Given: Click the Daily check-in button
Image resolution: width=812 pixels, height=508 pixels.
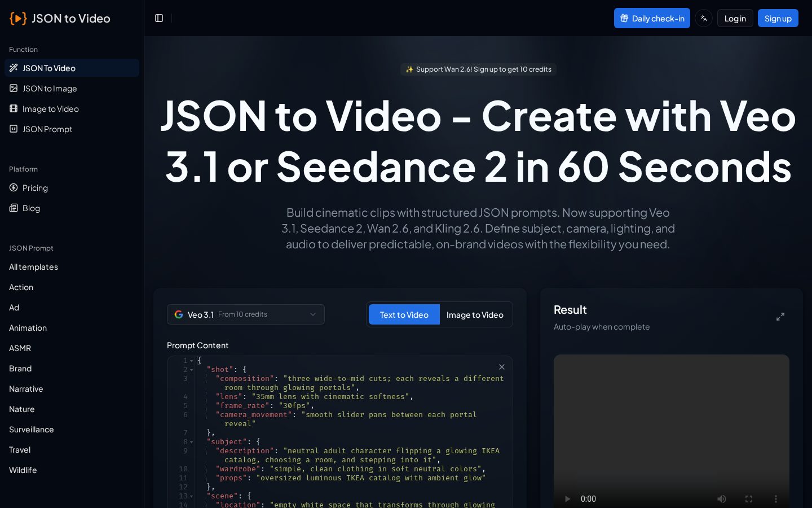Looking at the screenshot, I should click(x=652, y=18).
